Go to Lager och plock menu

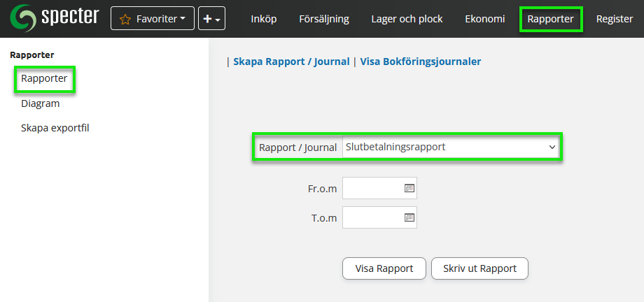pyautogui.click(x=407, y=19)
